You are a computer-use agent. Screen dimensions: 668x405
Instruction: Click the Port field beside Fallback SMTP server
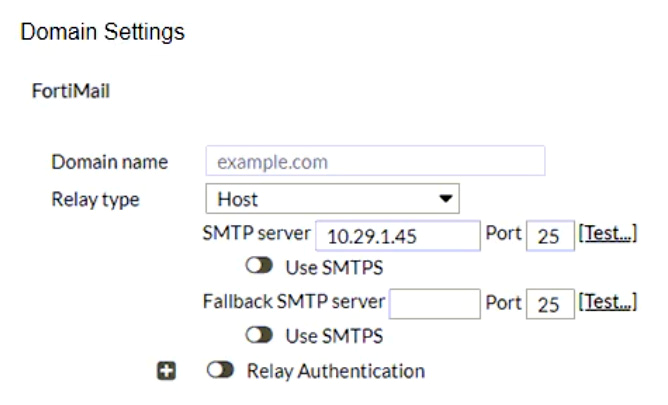(551, 303)
